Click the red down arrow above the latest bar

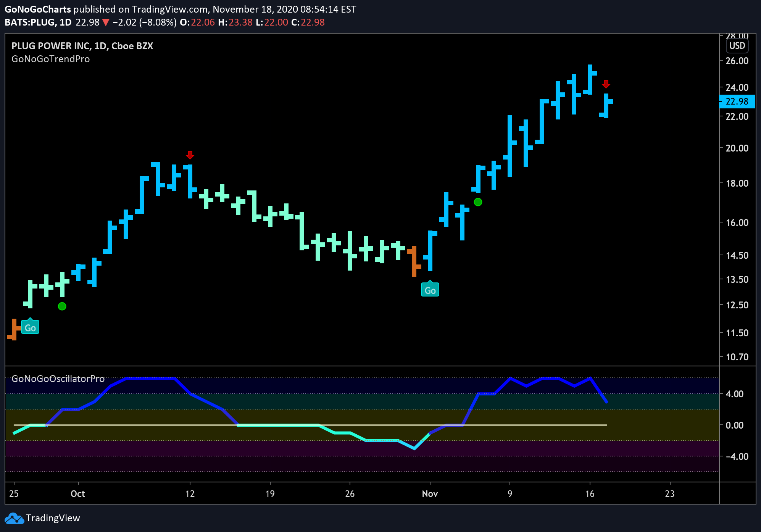coord(606,84)
